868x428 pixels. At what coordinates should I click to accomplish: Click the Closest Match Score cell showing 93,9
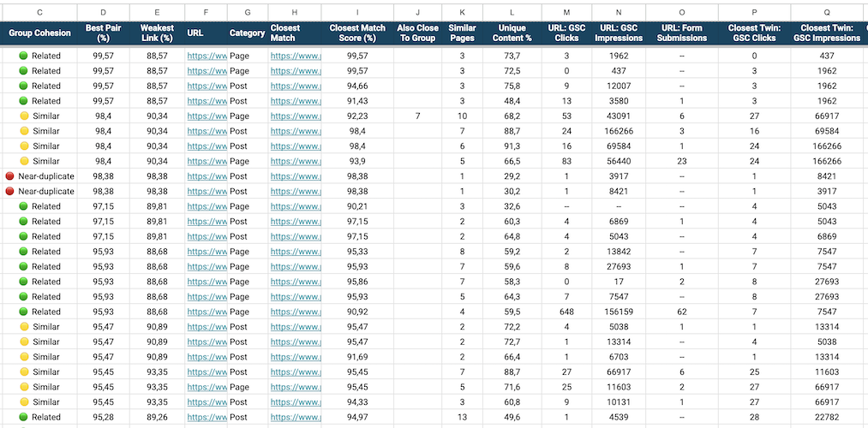click(x=357, y=161)
